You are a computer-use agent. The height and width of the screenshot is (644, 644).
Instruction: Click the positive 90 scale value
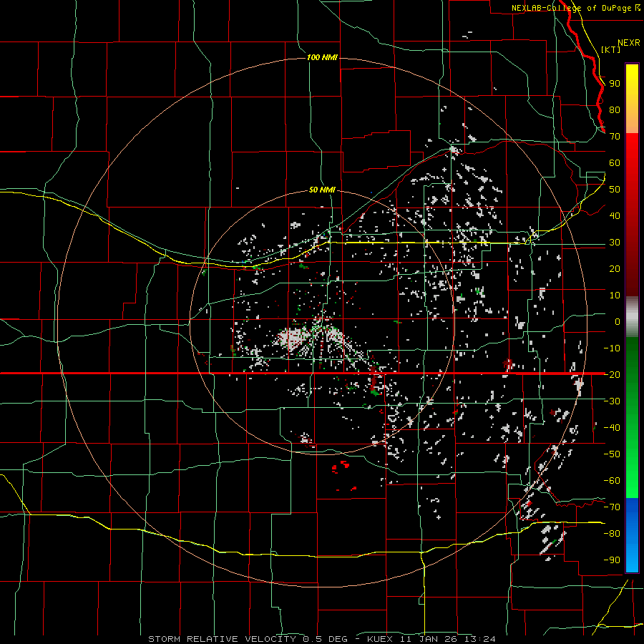coord(615,84)
